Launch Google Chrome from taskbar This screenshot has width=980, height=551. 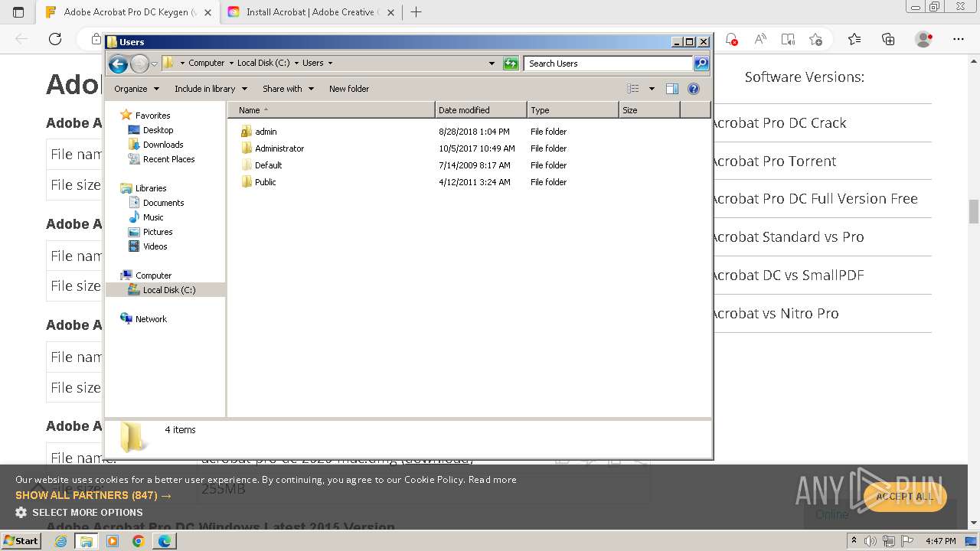138,541
